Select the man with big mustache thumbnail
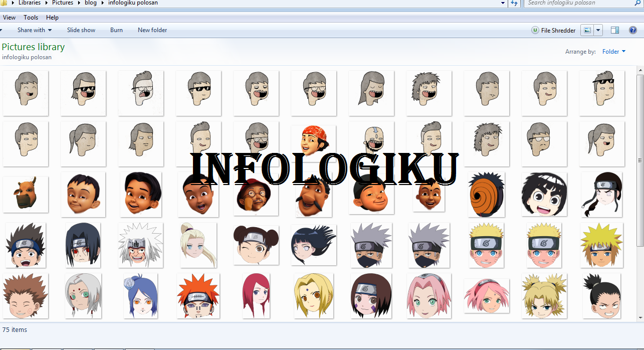Image resolution: width=644 pixels, height=350 pixels. pyautogui.click(x=314, y=195)
